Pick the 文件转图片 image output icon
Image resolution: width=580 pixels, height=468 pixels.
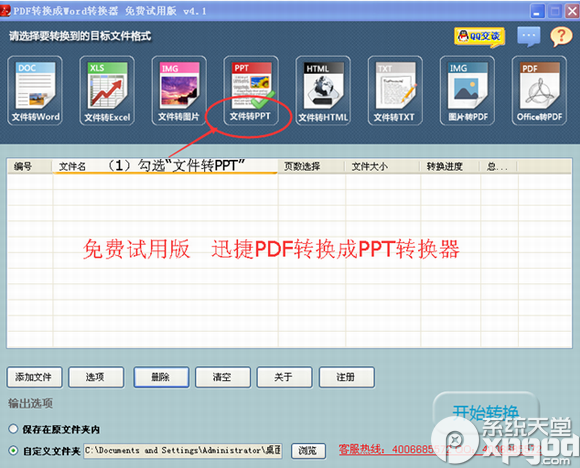click(x=179, y=91)
